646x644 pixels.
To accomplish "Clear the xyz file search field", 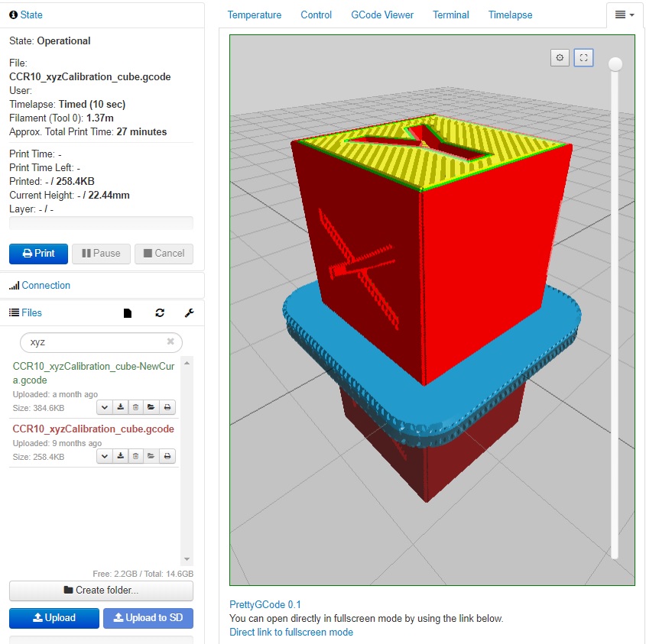I will [x=170, y=342].
